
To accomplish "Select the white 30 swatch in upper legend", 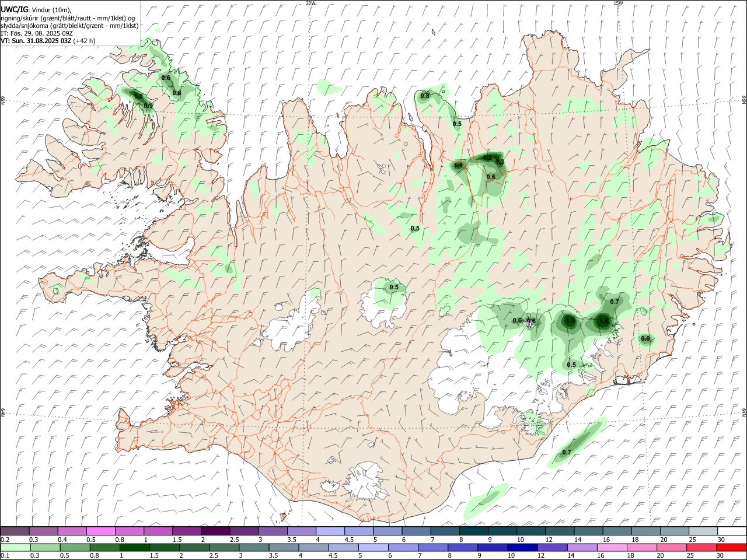I will pos(732,531).
